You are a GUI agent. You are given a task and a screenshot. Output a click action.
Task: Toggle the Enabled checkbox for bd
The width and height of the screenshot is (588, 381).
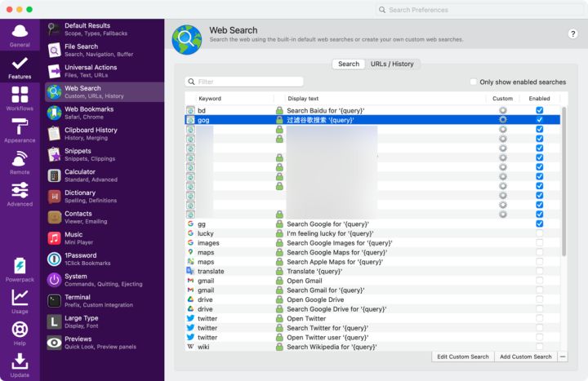pos(539,110)
